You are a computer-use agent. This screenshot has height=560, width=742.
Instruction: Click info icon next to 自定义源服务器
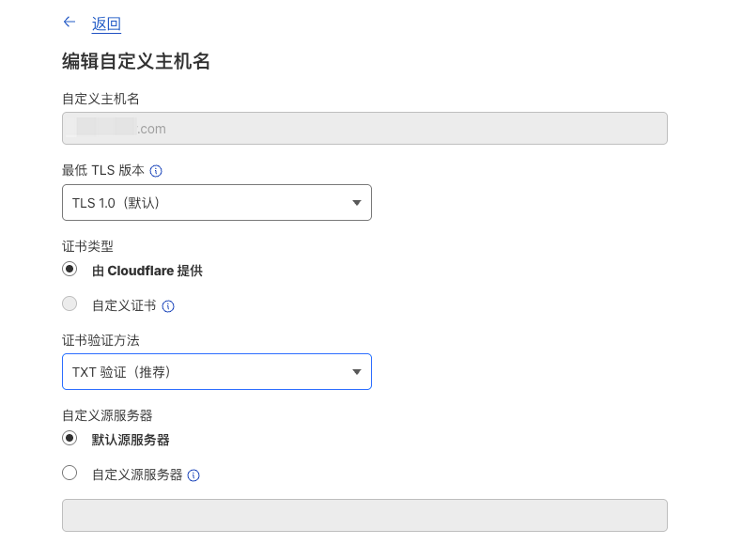coord(193,475)
